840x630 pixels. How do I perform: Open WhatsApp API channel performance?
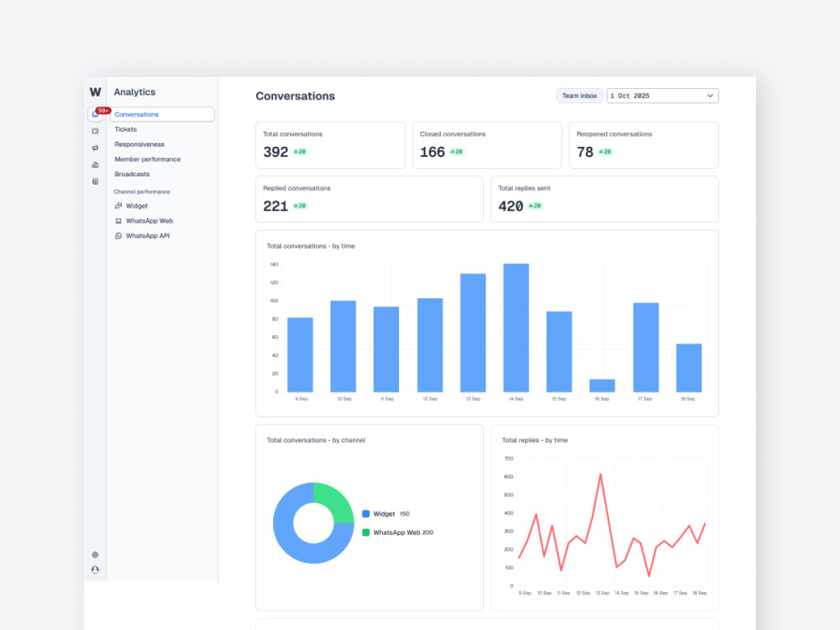click(148, 236)
